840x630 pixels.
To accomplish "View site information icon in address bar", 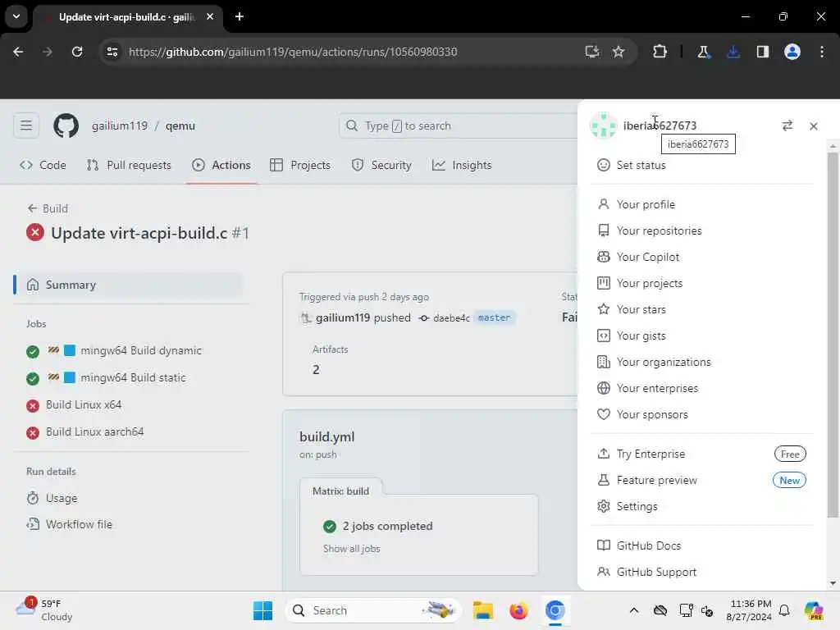I will point(112,52).
